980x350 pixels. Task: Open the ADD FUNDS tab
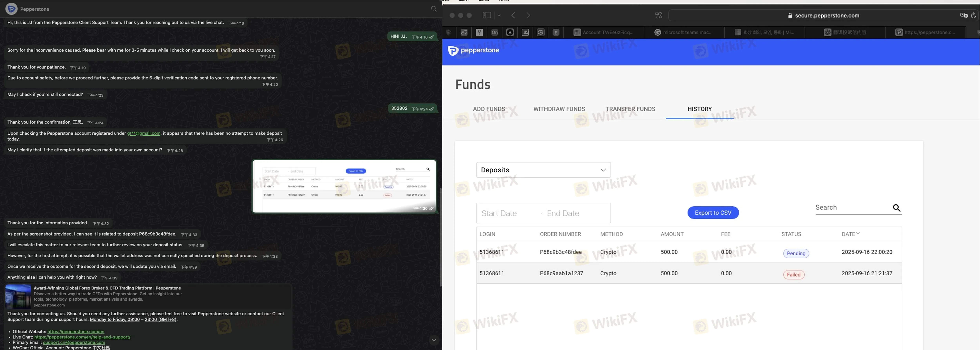click(x=489, y=109)
